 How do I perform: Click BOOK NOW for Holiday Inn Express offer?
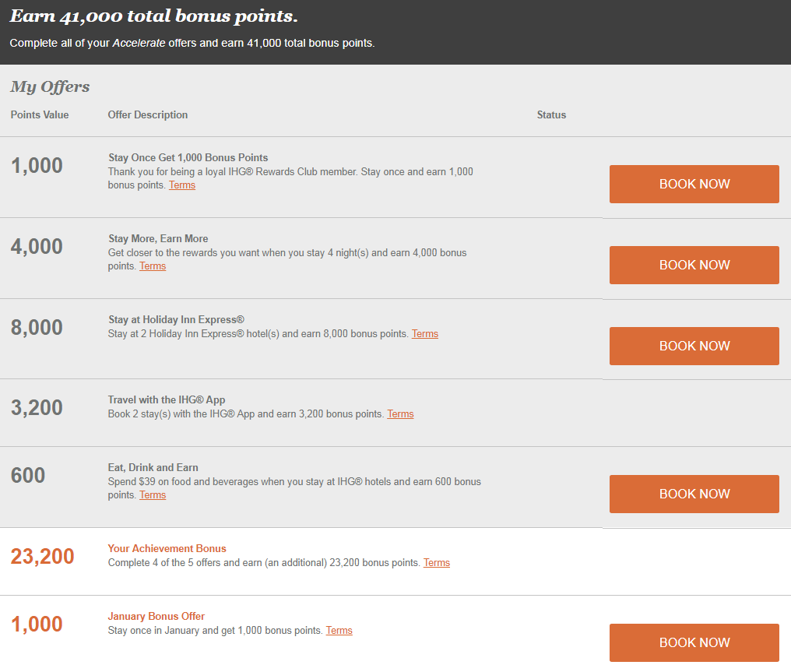[694, 346]
